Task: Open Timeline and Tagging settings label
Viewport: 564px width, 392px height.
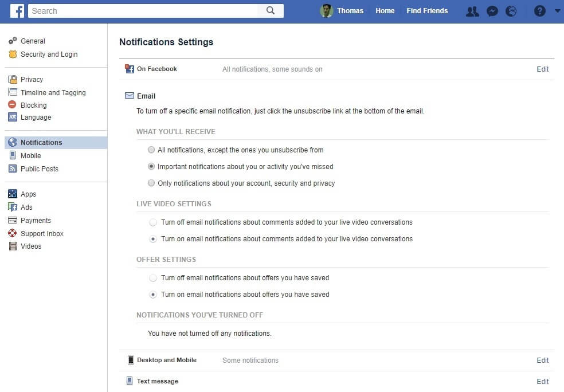Action: tap(53, 93)
